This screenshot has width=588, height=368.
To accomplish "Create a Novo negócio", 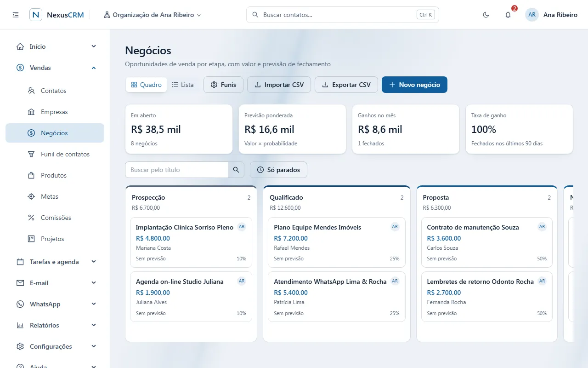I will [x=414, y=85].
